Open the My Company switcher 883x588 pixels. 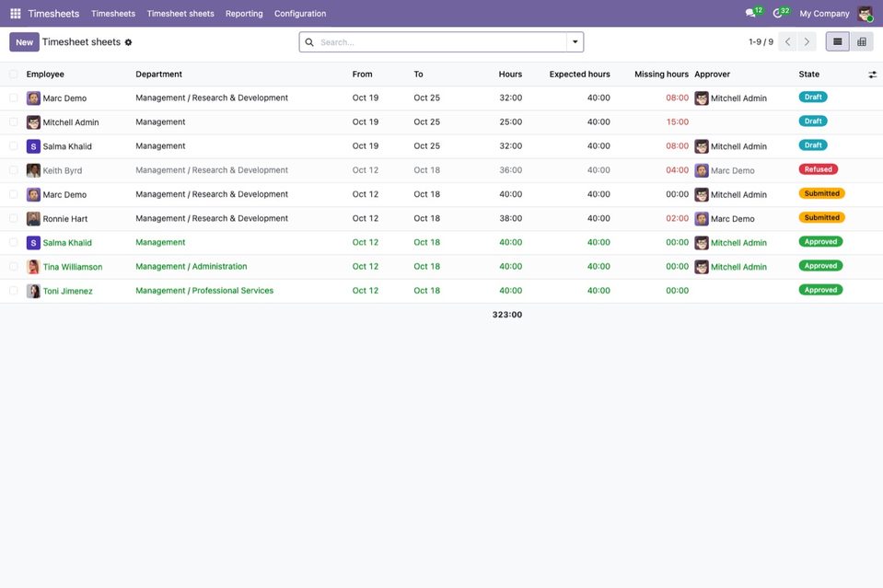(x=824, y=14)
